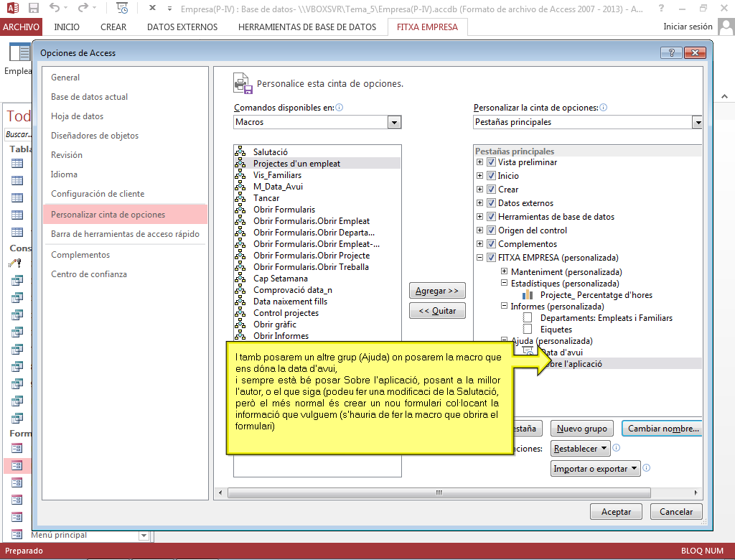Viewport: 735px width, 560px height.
Task: Collapse the FITXA EMPRESA (personalizada) node
Action: click(x=479, y=257)
